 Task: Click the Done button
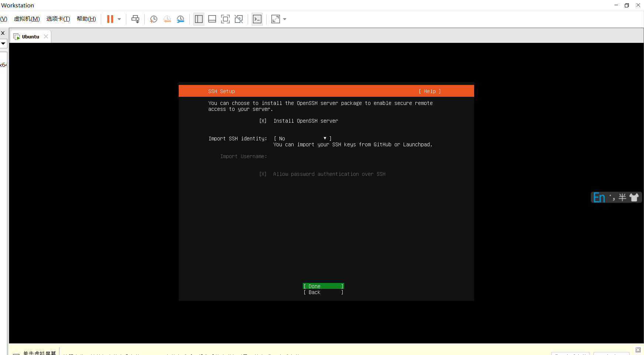pos(323,286)
